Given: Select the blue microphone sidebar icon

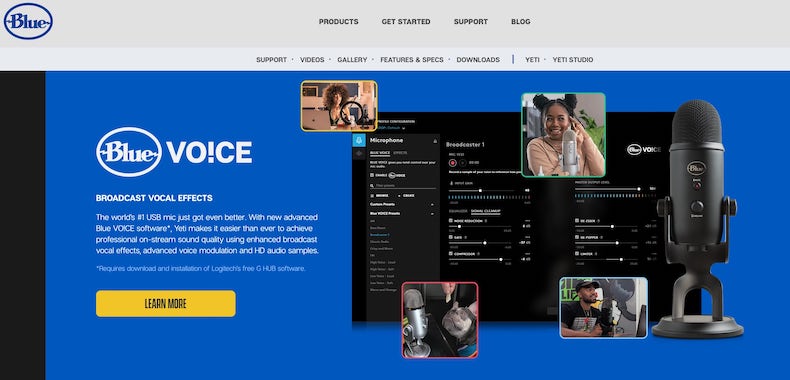Looking at the screenshot, I should point(359,140).
